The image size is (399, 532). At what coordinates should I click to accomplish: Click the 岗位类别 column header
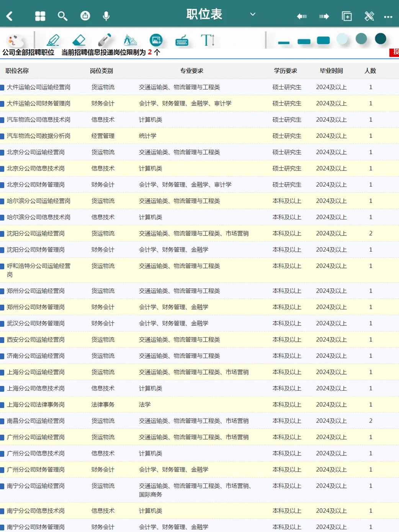(x=101, y=71)
